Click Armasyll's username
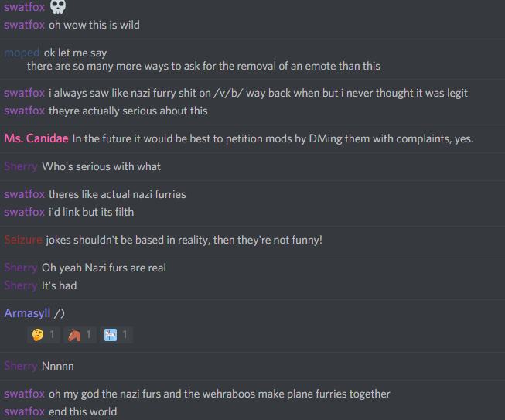 coord(27,313)
